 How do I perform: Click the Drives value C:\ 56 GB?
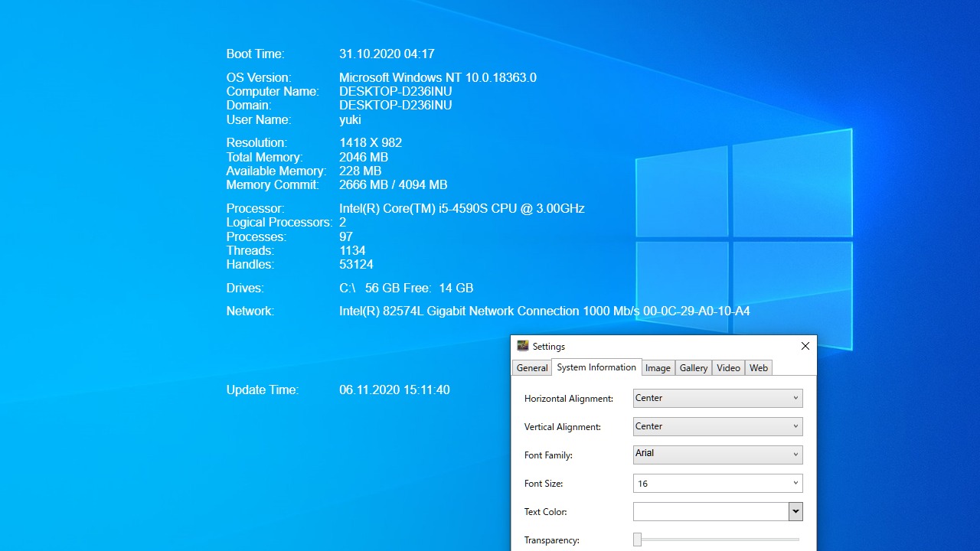[406, 289]
